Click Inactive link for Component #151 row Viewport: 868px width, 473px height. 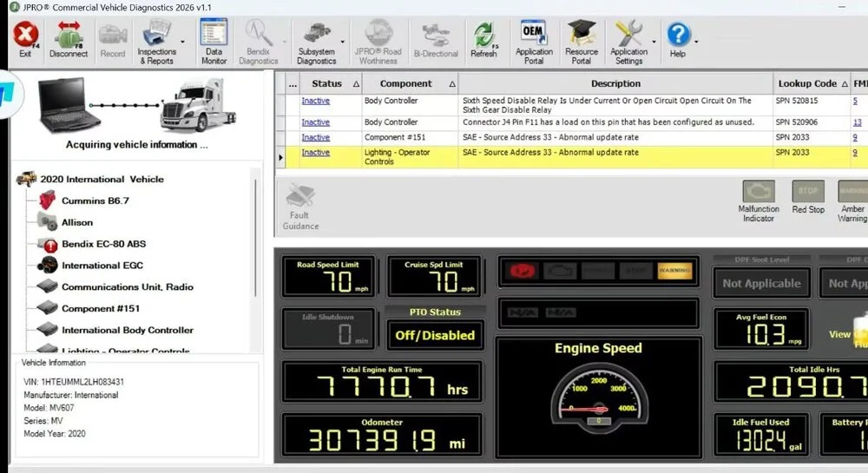[x=316, y=137]
